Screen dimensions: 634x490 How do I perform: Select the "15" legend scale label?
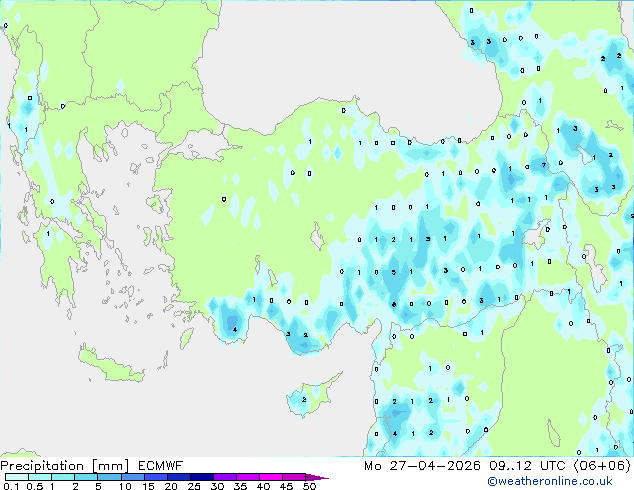pos(148,486)
